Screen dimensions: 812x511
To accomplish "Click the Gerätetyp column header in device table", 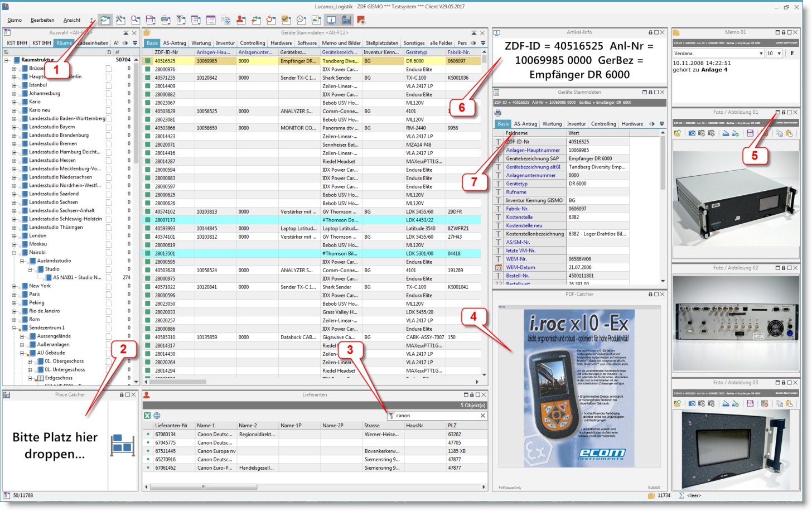I will [425, 52].
